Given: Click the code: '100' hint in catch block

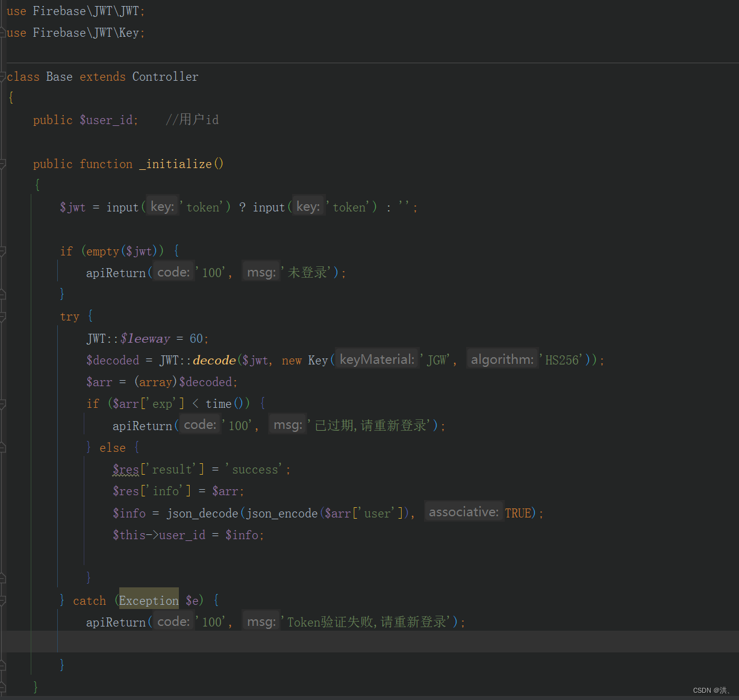Looking at the screenshot, I should 173,620.
